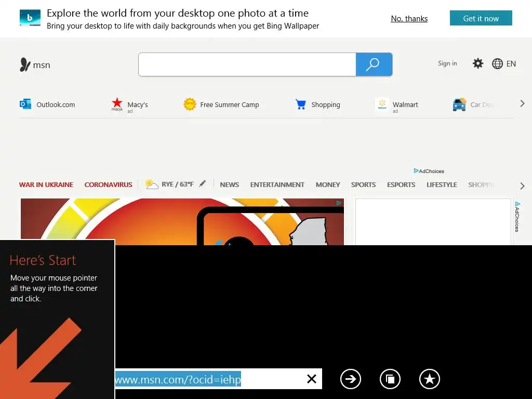Select the NEWS tab
This screenshot has height=399, width=532.
tap(229, 184)
